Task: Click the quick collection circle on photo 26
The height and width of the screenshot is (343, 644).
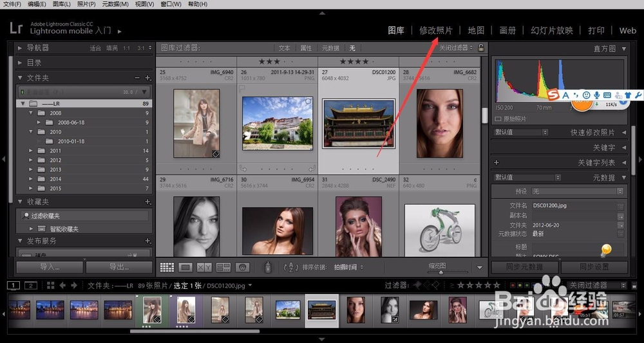Action: point(308,101)
